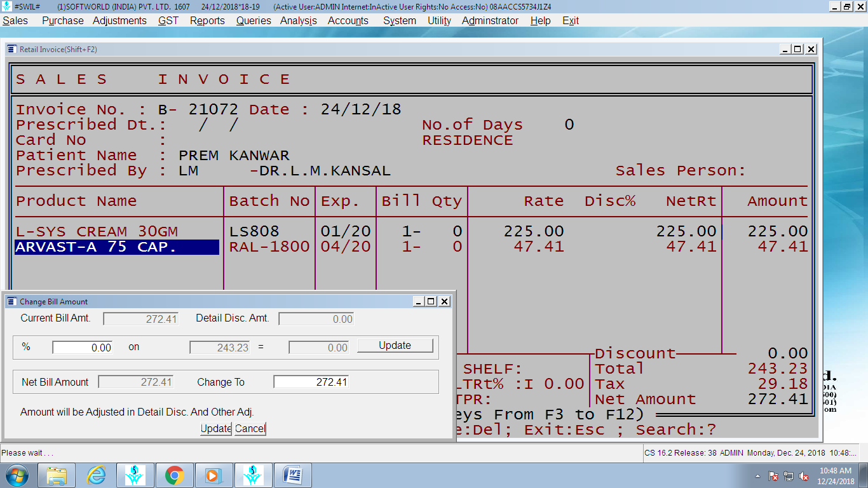Open the Adminstrator menu
This screenshot has width=868, height=488.
tap(490, 20)
